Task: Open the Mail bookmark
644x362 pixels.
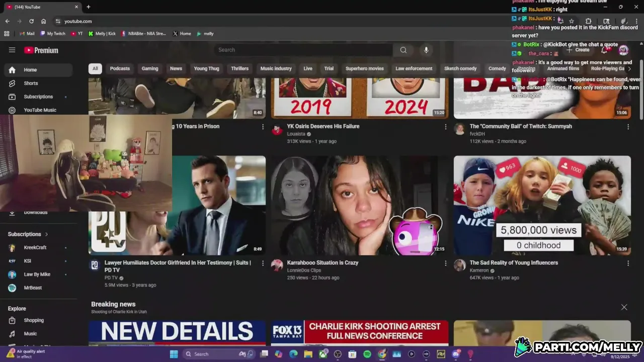Action: (x=26, y=34)
